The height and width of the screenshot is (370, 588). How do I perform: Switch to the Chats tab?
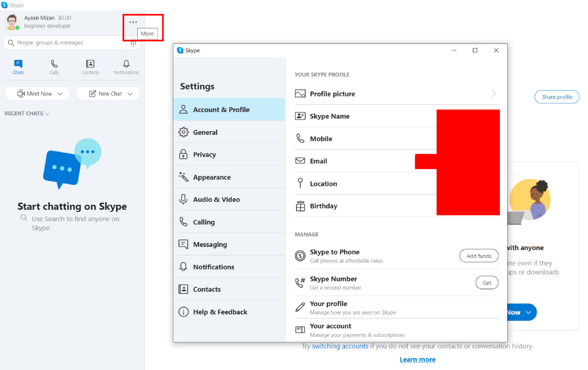coord(18,67)
